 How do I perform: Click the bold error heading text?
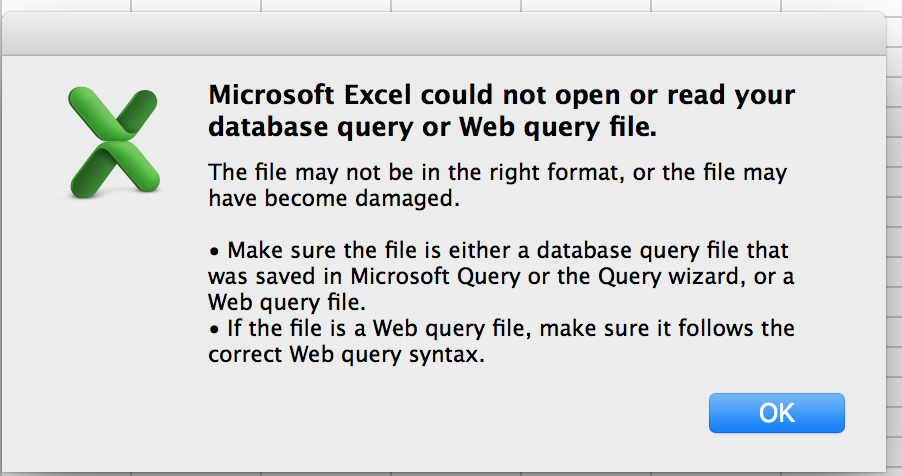click(501, 111)
